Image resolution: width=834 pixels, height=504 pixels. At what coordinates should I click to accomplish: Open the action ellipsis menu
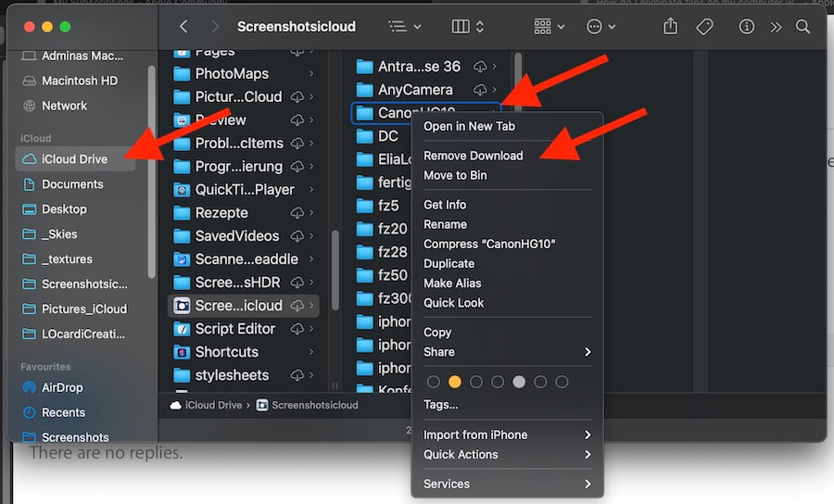point(600,27)
